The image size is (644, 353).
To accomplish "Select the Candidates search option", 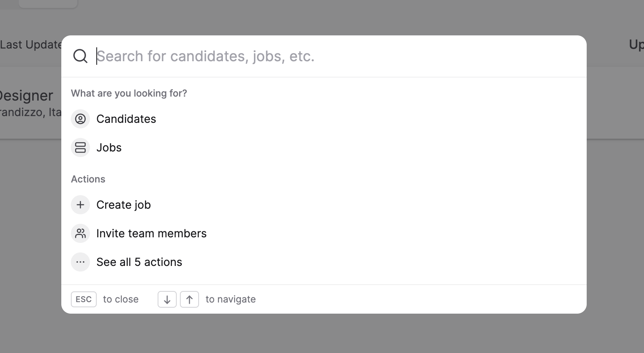I will [126, 119].
